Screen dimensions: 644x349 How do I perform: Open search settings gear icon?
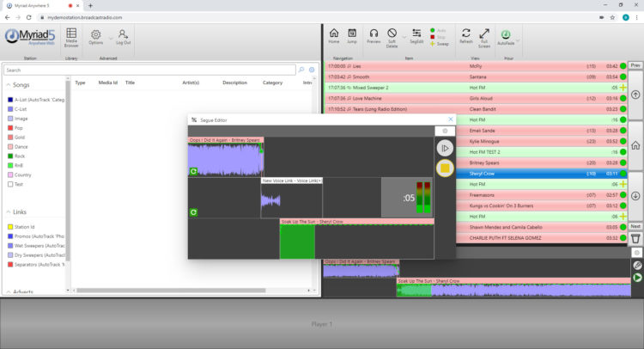point(312,70)
